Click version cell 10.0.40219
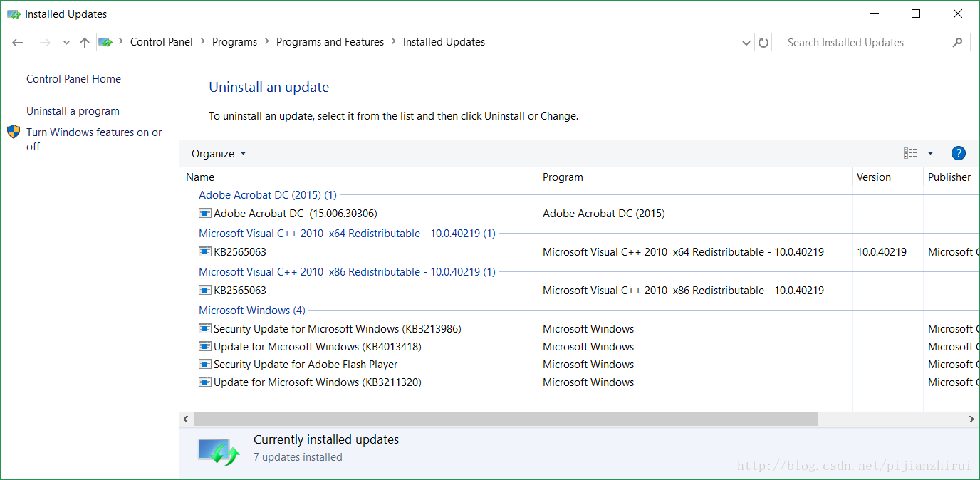 [882, 252]
